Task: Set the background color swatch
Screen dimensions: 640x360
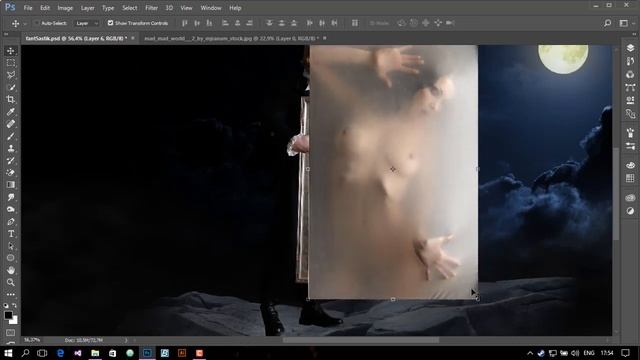Action: tap(15, 321)
